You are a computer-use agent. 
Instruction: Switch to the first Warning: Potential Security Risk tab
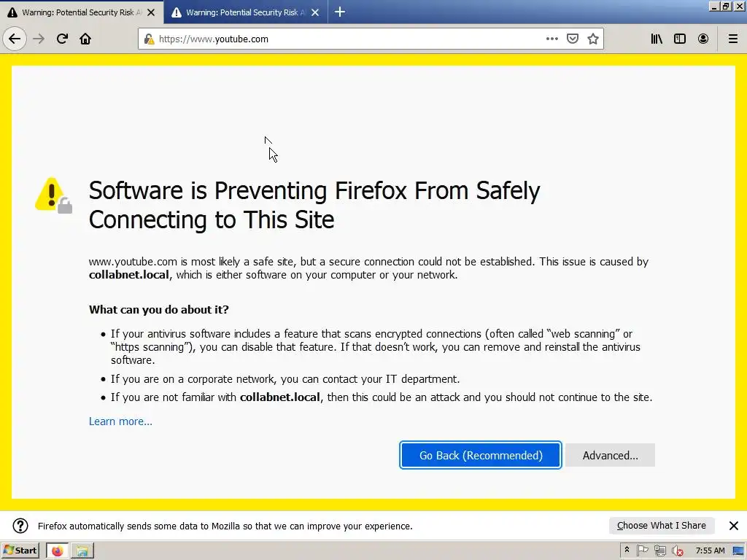(x=82, y=12)
